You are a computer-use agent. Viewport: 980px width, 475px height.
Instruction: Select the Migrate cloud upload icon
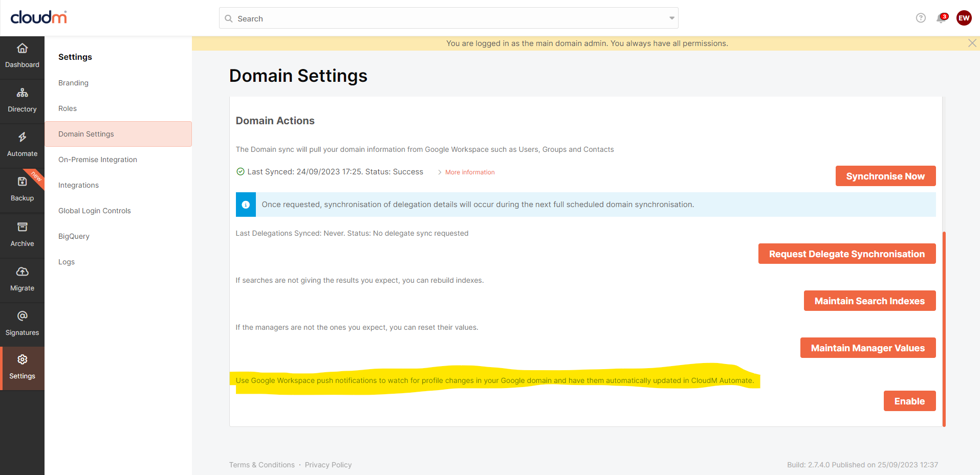(x=22, y=272)
